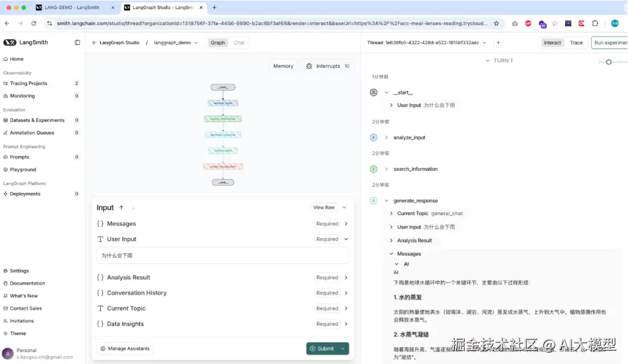
Task: Click the Manage Assistants button
Action: click(x=125, y=348)
